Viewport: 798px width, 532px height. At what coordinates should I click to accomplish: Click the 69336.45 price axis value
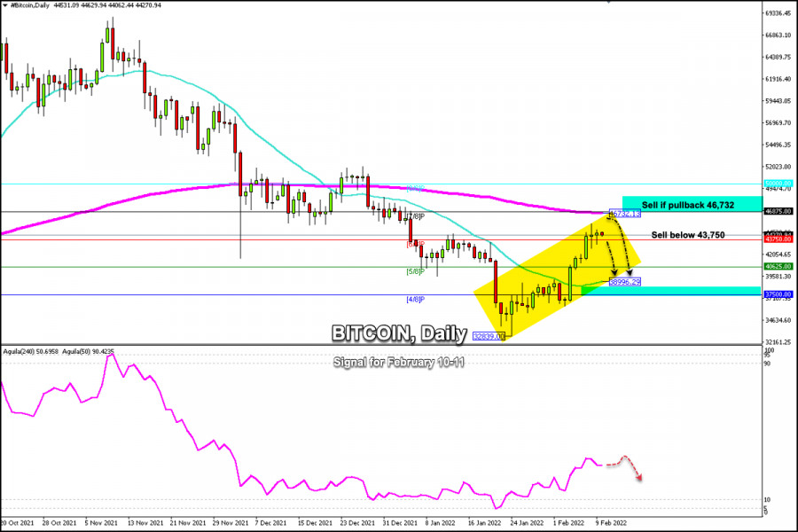(778, 13)
